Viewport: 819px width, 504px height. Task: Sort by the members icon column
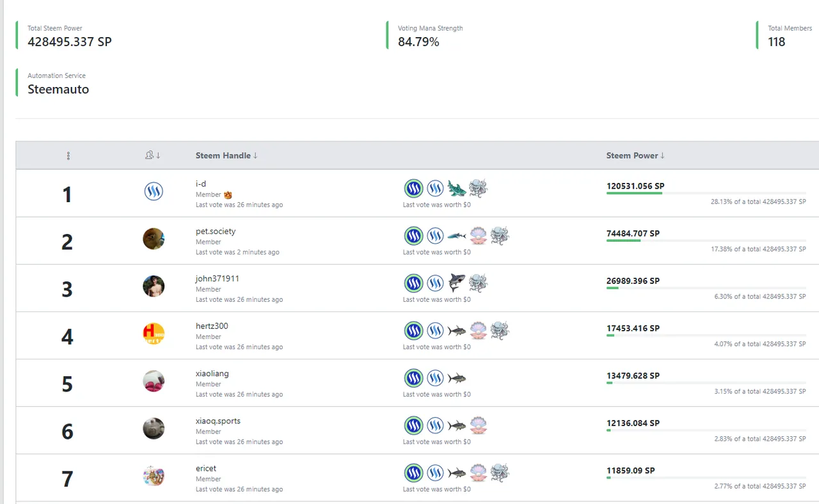coord(153,155)
